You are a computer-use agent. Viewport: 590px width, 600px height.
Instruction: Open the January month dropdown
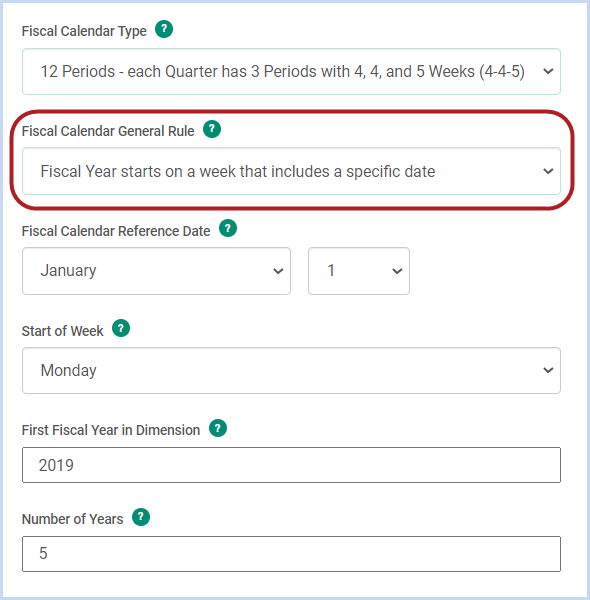156,271
